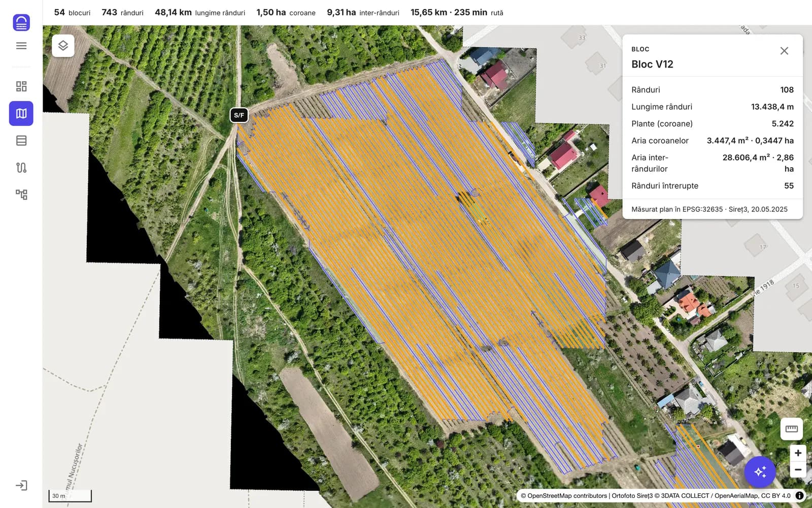The image size is (812, 508).
Task: Close the Bloc V12 panel
Action: point(784,51)
